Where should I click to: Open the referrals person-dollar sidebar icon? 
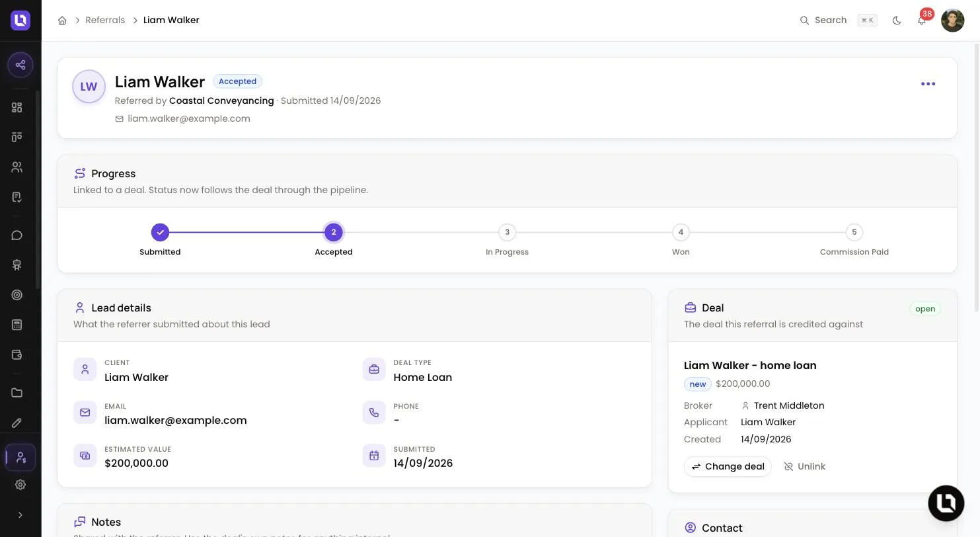pyautogui.click(x=20, y=458)
